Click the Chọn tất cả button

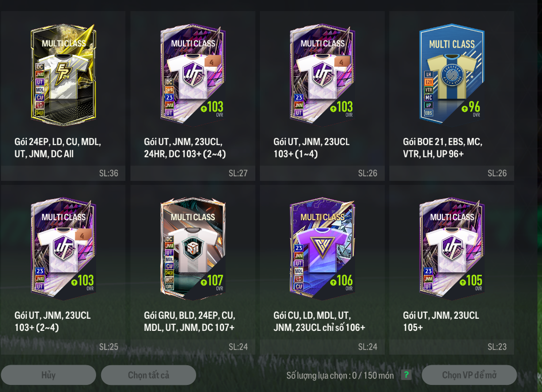coord(149,375)
